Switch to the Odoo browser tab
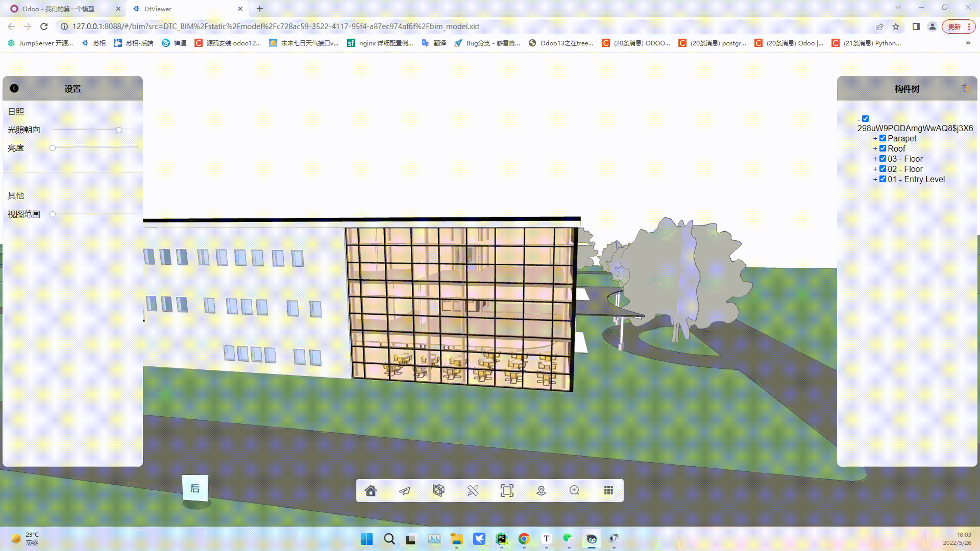 (57, 9)
